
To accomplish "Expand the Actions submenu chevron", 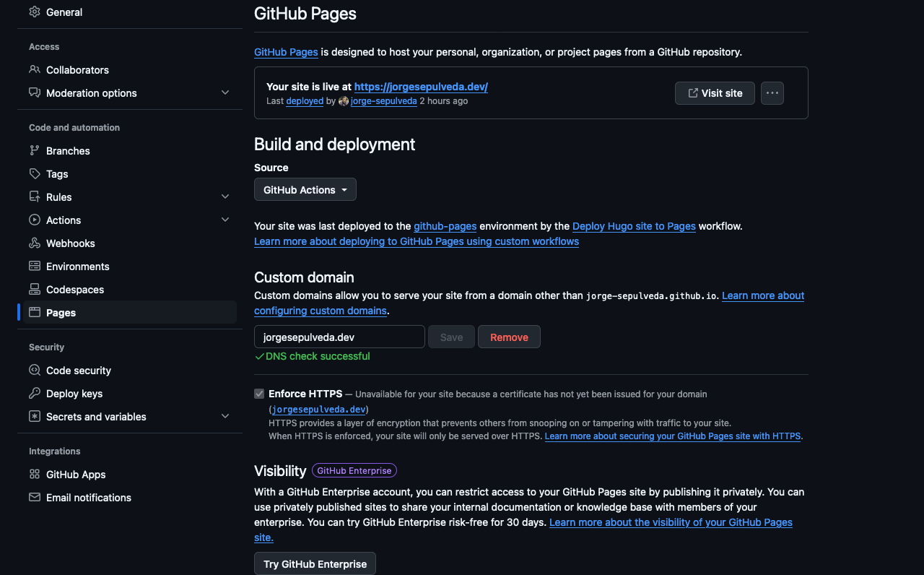I will tap(225, 220).
